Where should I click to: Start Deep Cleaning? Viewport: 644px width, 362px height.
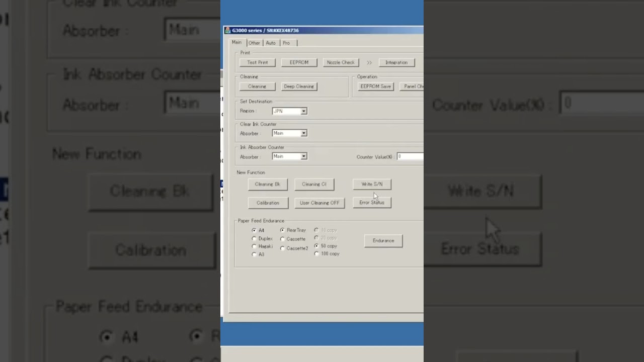click(299, 86)
